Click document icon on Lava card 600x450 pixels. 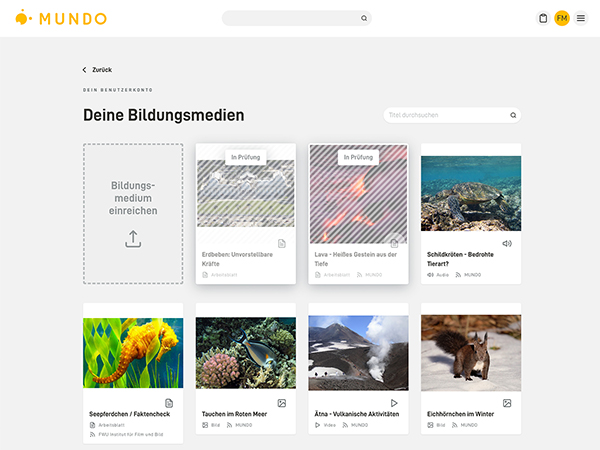tap(394, 243)
